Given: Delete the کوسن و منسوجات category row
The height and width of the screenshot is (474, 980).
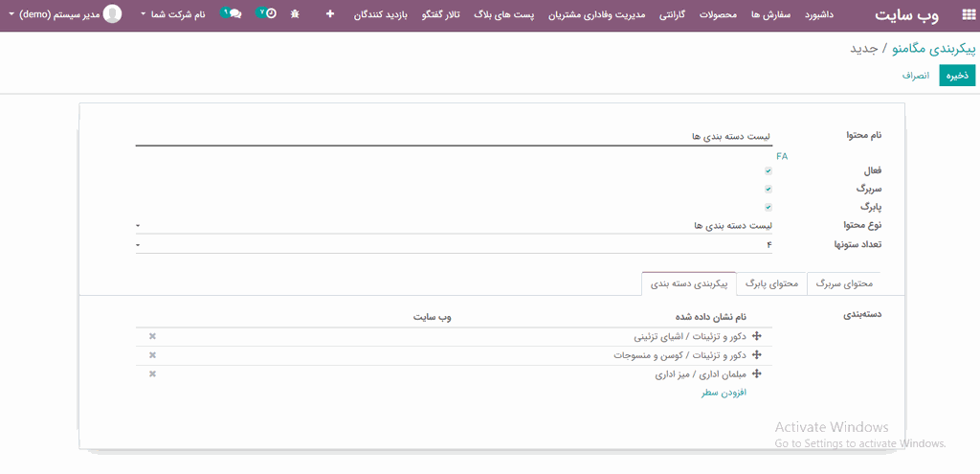Looking at the screenshot, I should pos(152,355).
